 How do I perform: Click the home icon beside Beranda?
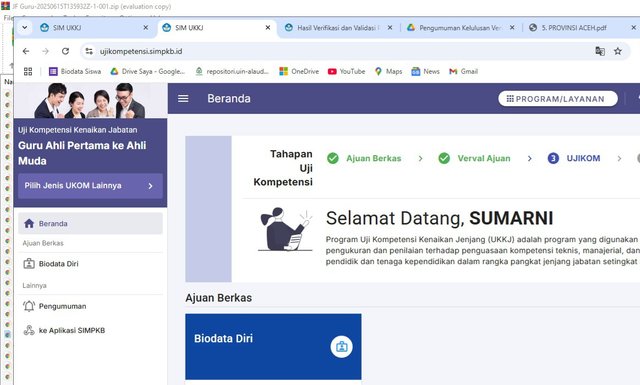29,223
